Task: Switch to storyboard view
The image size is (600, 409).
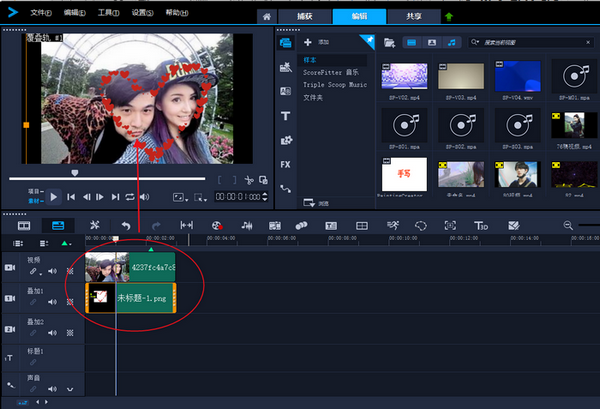Action: (x=25, y=225)
